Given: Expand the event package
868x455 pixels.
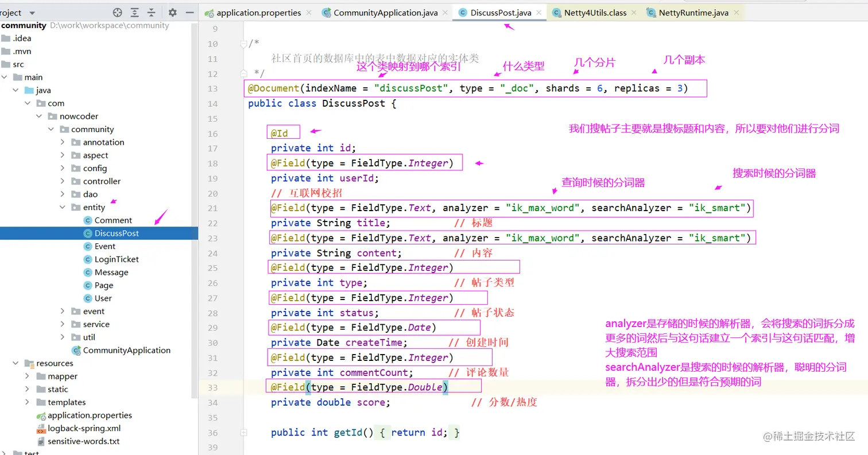Looking at the screenshot, I should pyautogui.click(x=63, y=312).
